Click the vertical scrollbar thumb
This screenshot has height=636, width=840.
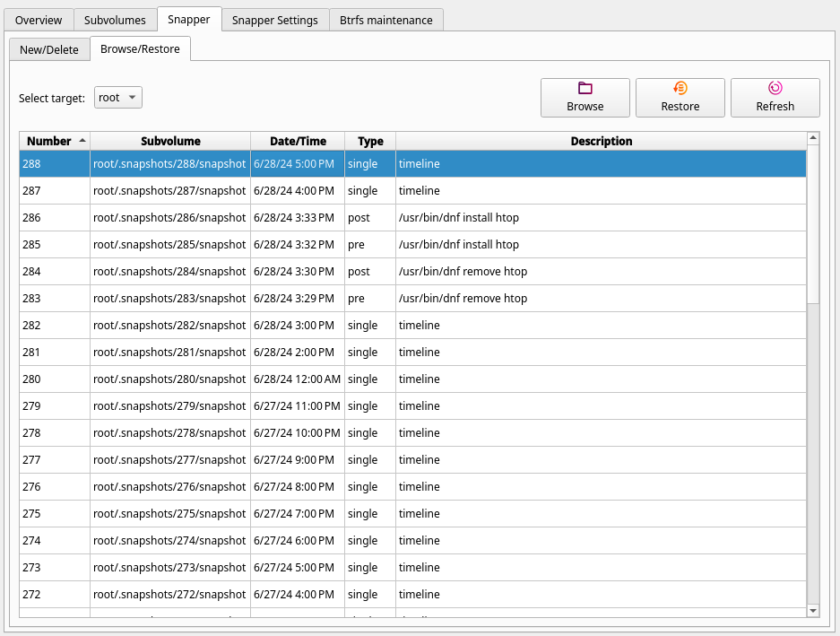click(x=813, y=224)
